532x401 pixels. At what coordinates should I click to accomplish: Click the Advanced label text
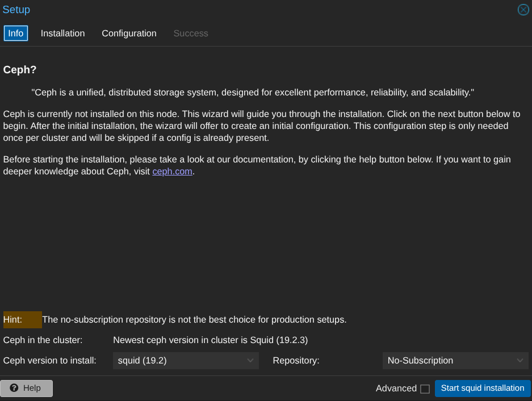pos(396,389)
